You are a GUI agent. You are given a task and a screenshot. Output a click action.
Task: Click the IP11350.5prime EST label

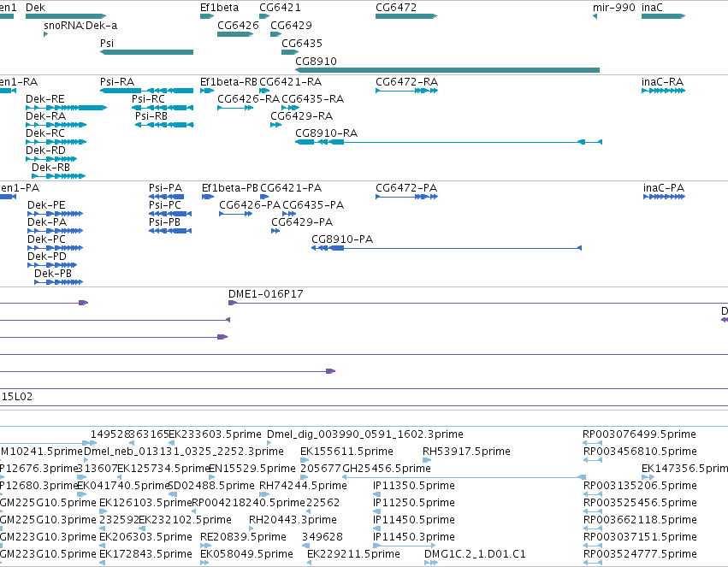pyautogui.click(x=414, y=486)
